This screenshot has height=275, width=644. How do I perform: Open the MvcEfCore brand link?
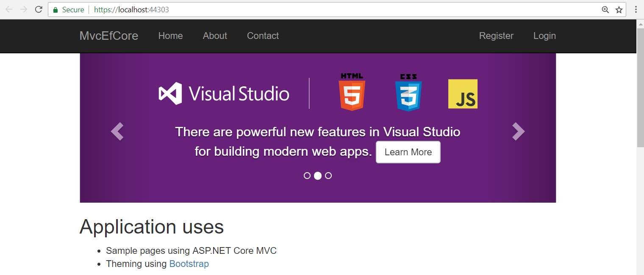(x=109, y=36)
